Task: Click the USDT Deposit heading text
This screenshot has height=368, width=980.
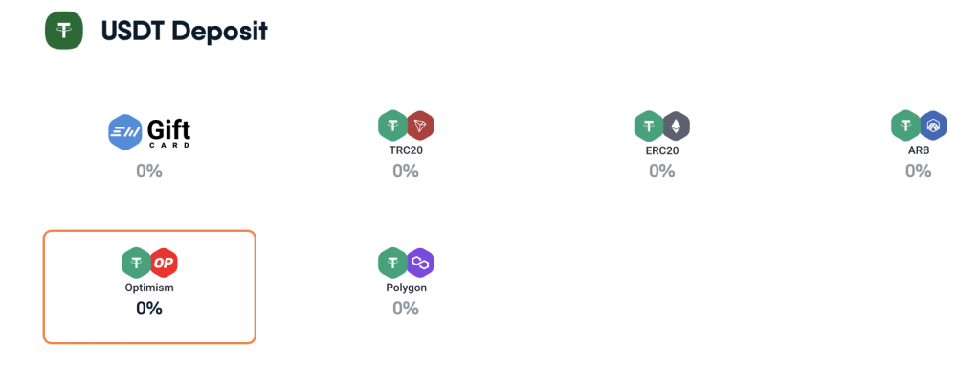Action: [x=185, y=31]
